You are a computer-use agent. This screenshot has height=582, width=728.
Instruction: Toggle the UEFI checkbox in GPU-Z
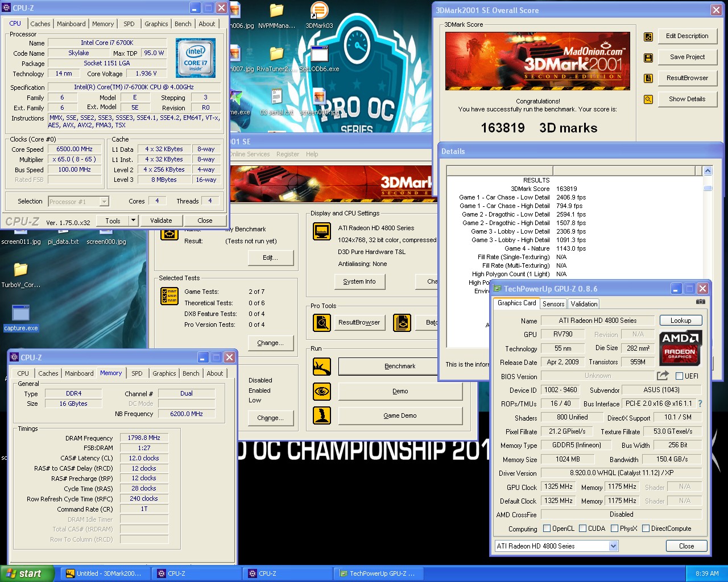pyautogui.click(x=679, y=376)
